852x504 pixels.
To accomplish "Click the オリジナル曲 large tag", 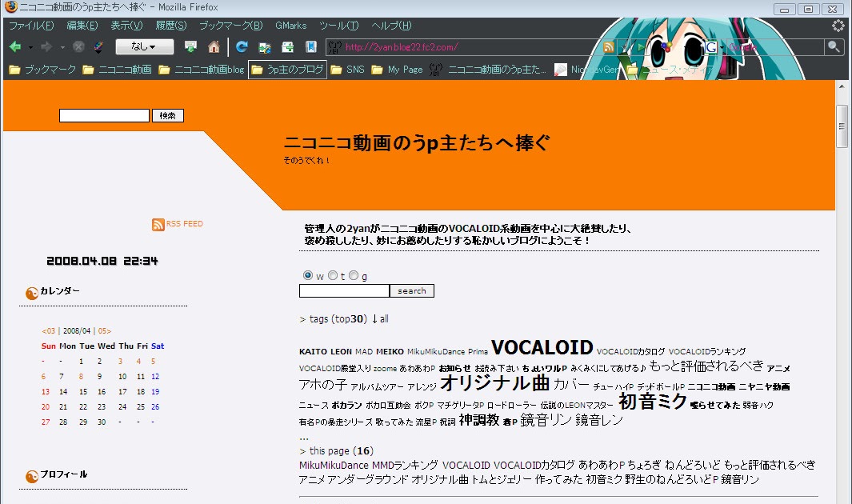I will point(495,383).
